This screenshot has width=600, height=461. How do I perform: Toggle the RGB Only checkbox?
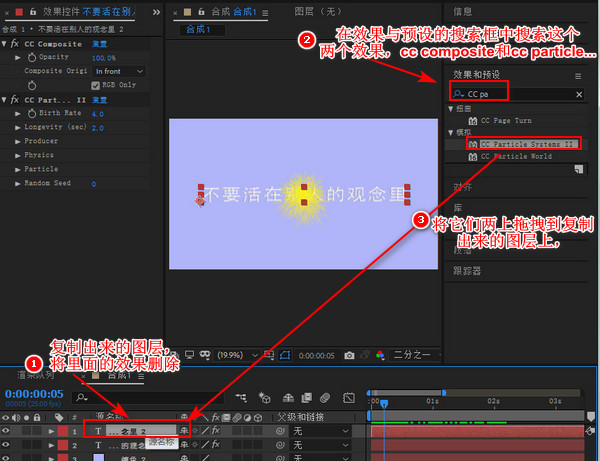(x=95, y=85)
